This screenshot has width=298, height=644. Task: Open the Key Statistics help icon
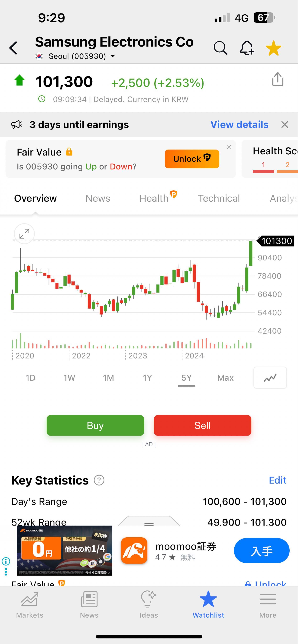point(99,480)
